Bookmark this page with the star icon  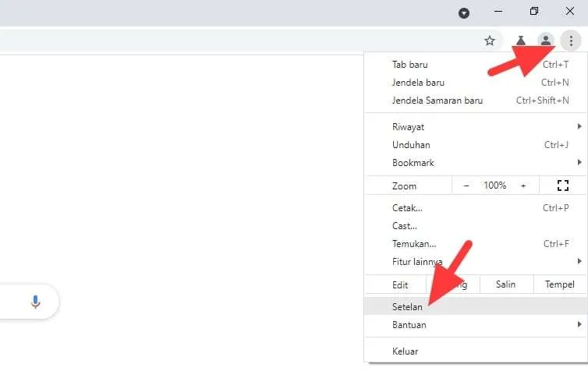(x=490, y=41)
